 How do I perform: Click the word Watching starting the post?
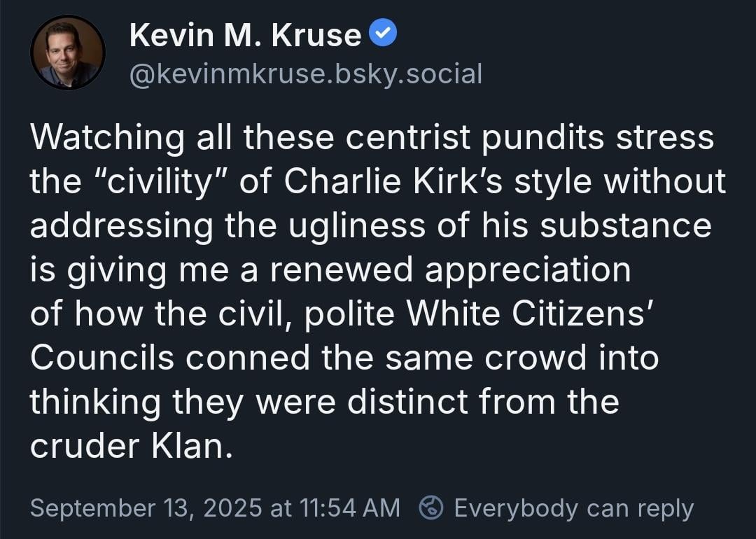click(x=107, y=139)
